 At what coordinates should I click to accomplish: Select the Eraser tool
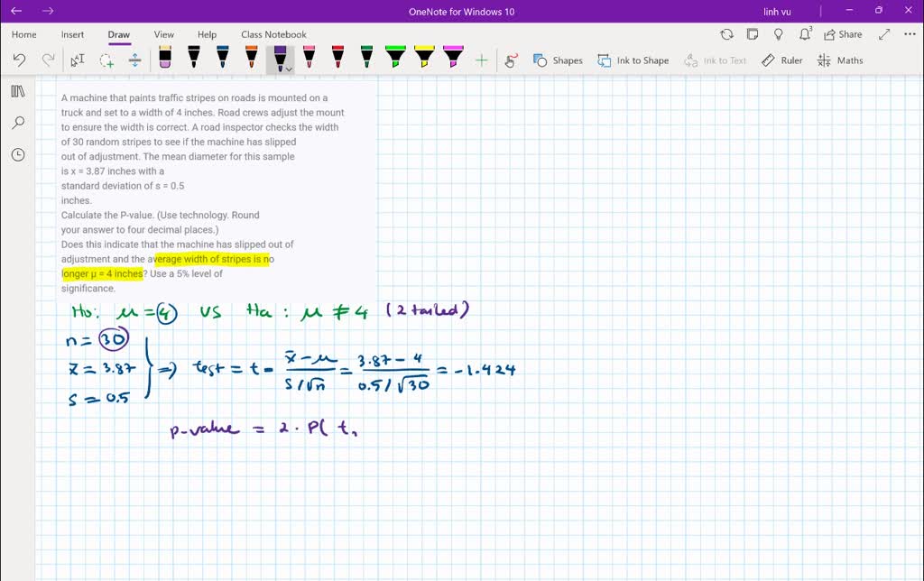click(x=165, y=57)
